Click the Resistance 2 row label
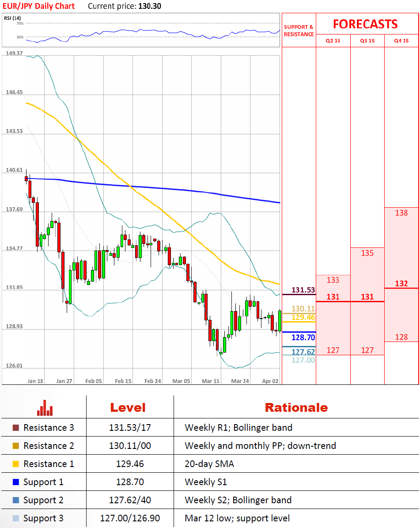This screenshot has height=528, width=420. pyautogui.click(x=49, y=446)
